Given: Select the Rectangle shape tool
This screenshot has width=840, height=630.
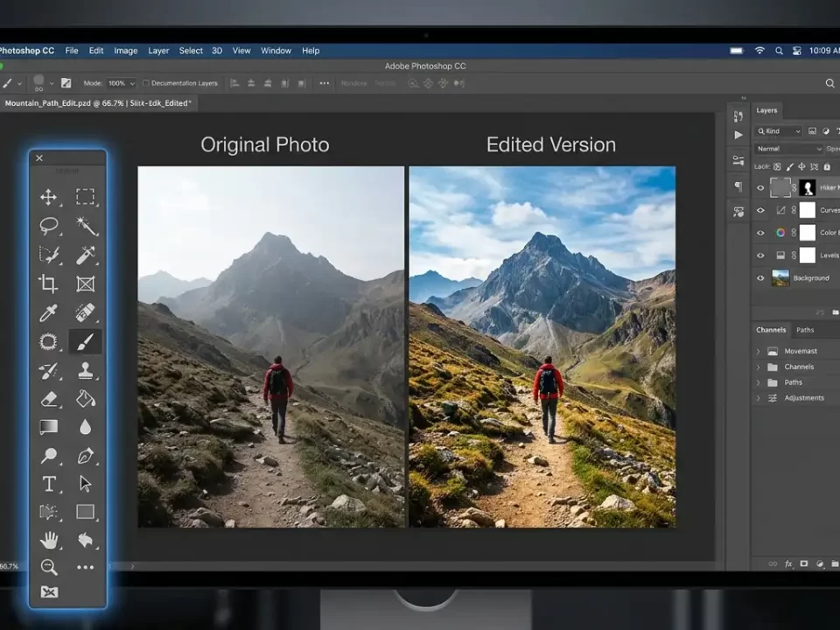Looking at the screenshot, I should coord(85,512).
